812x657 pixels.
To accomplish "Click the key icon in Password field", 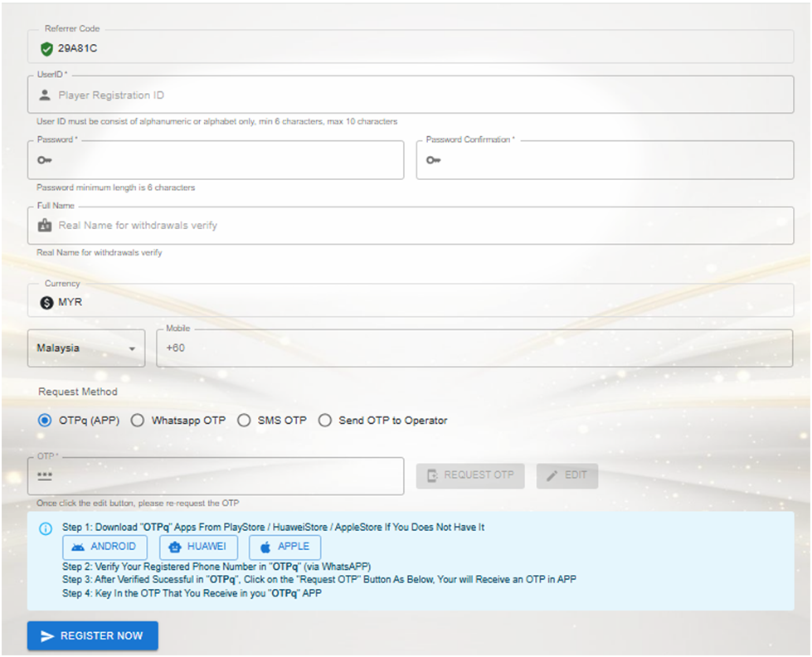I will click(x=45, y=160).
